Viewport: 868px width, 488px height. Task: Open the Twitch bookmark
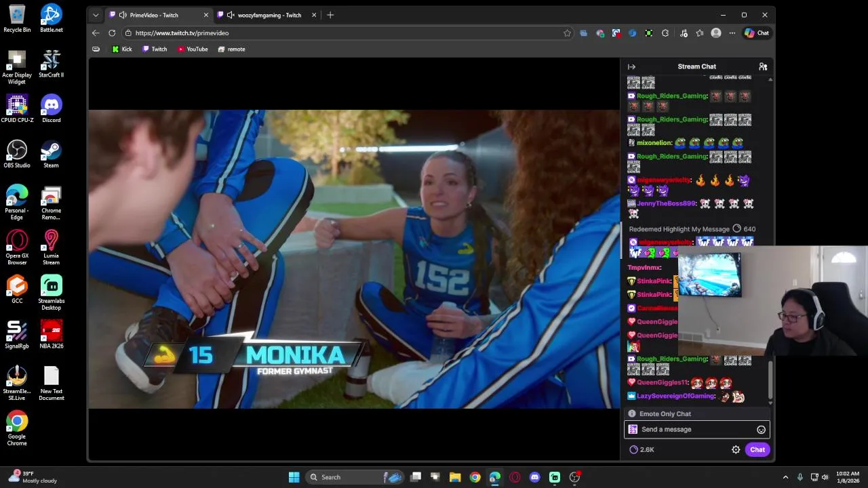155,49
